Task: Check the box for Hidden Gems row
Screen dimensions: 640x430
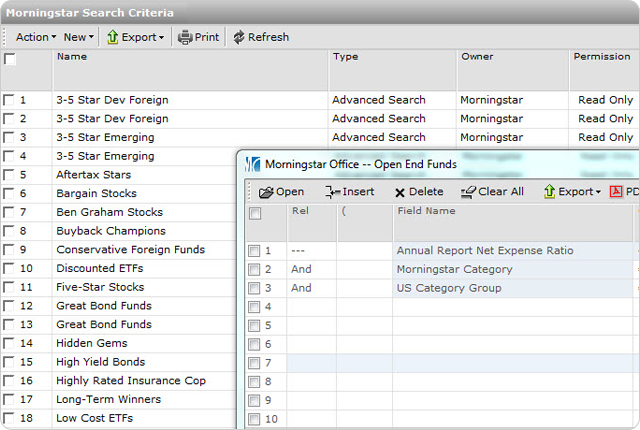Action: [8, 343]
